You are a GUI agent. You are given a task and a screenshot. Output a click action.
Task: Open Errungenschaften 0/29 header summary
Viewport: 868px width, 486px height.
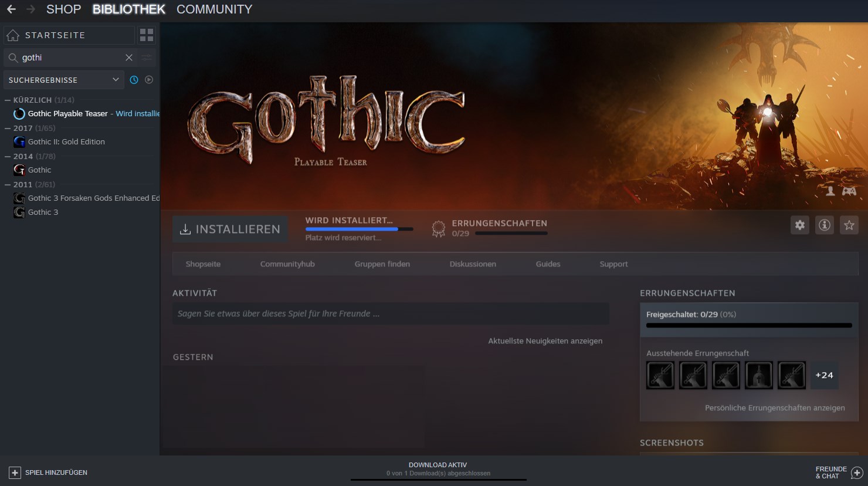489,228
